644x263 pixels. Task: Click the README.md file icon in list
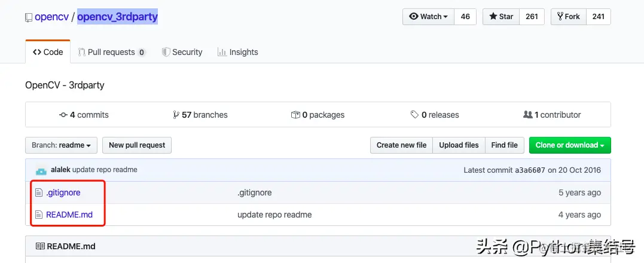[x=39, y=215]
